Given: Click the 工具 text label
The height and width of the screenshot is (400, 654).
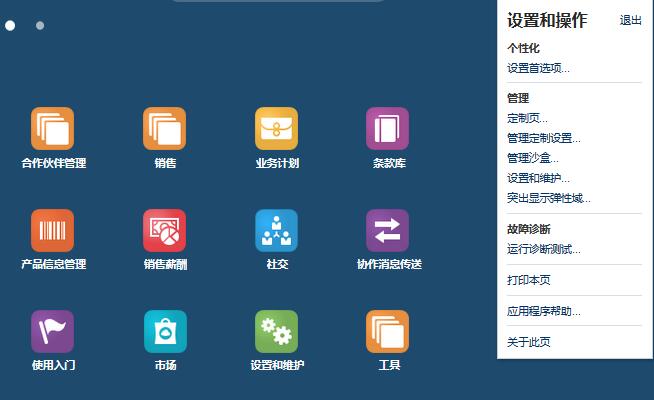Looking at the screenshot, I should pyautogui.click(x=389, y=365).
